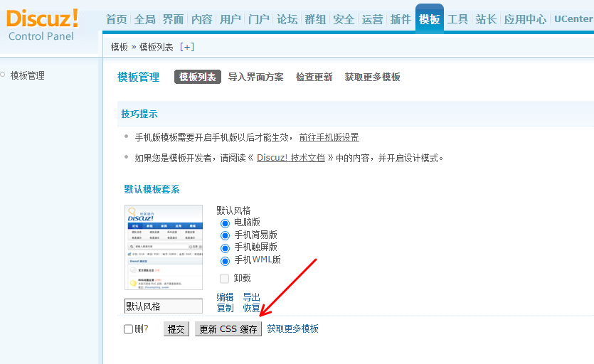This screenshot has width=594, height=364.
Task: Click the 编辑 link for default style
Action: (x=225, y=297)
